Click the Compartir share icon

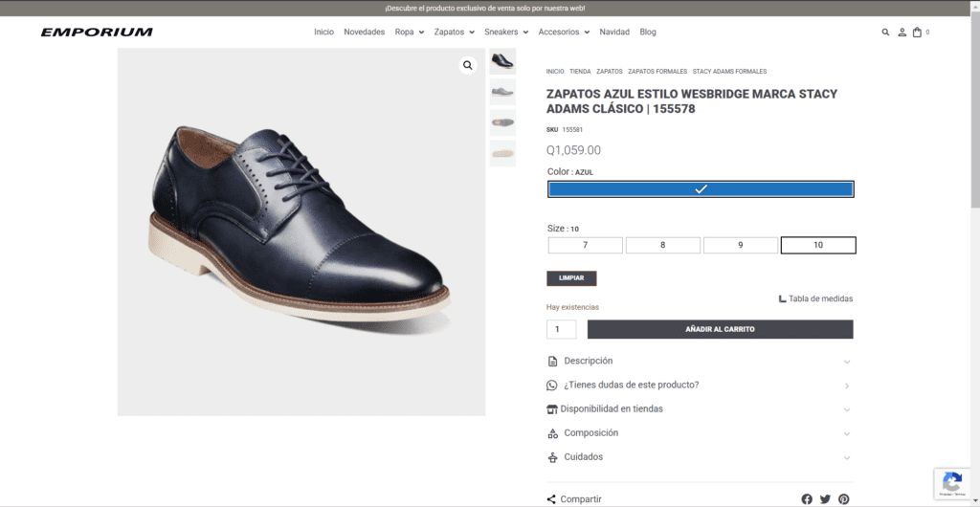tap(551, 499)
